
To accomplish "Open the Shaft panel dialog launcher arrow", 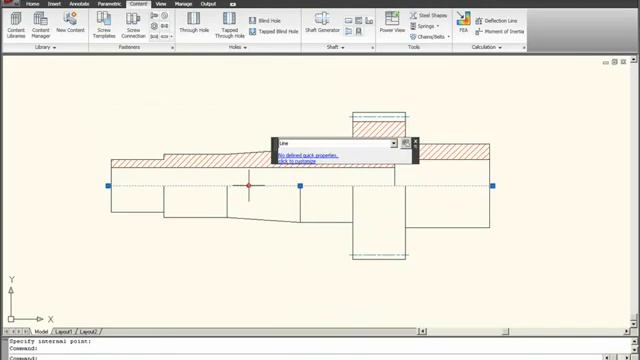I will point(373,48).
